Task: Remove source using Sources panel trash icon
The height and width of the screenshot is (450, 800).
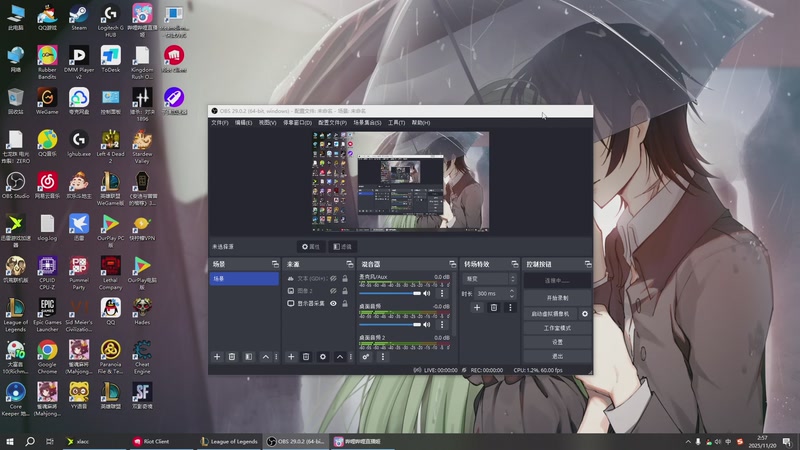Action: coord(306,357)
